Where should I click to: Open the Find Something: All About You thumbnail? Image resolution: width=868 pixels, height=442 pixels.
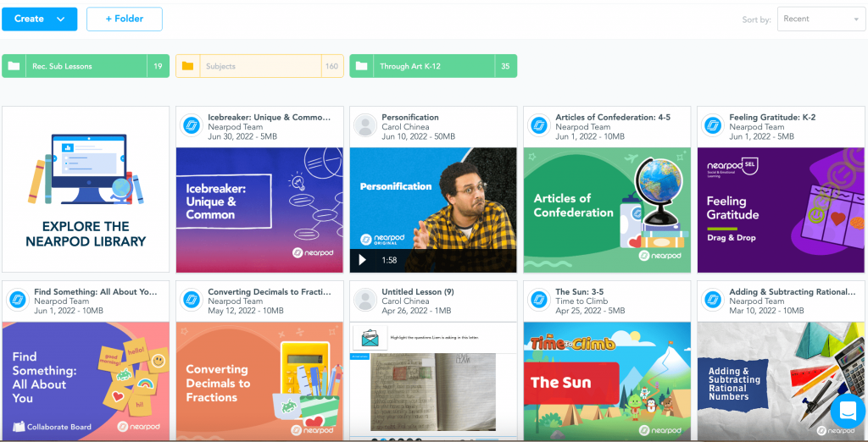(86, 381)
